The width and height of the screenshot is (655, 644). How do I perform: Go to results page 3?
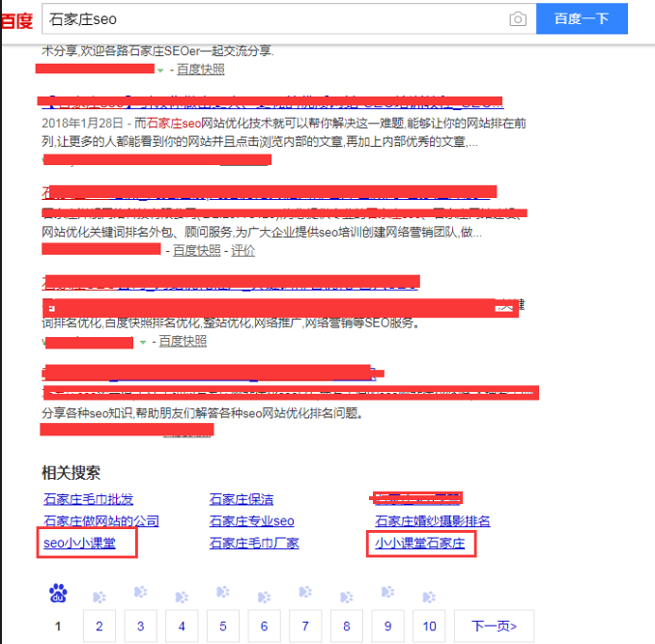click(x=141, y=626)
